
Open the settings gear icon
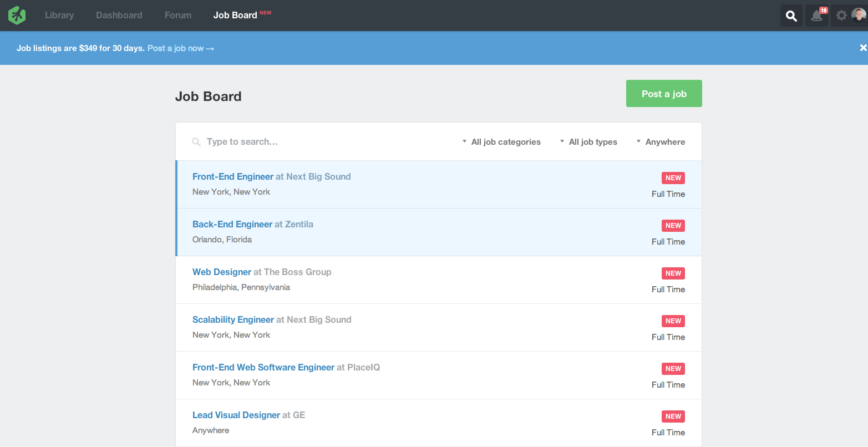(x=841, y=16)
